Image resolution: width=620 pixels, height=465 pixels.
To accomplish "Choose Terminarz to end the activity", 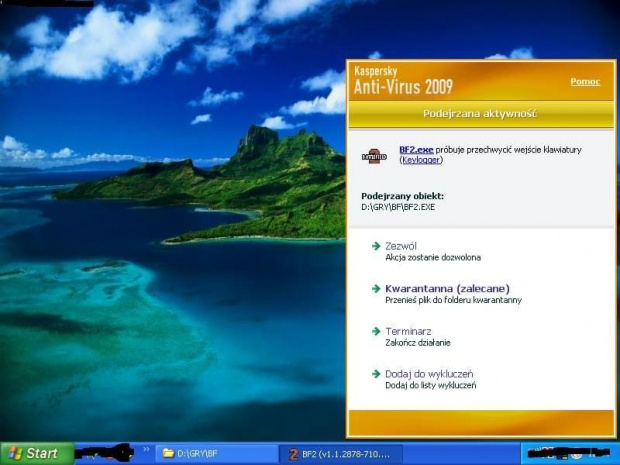I will point(407,331).
